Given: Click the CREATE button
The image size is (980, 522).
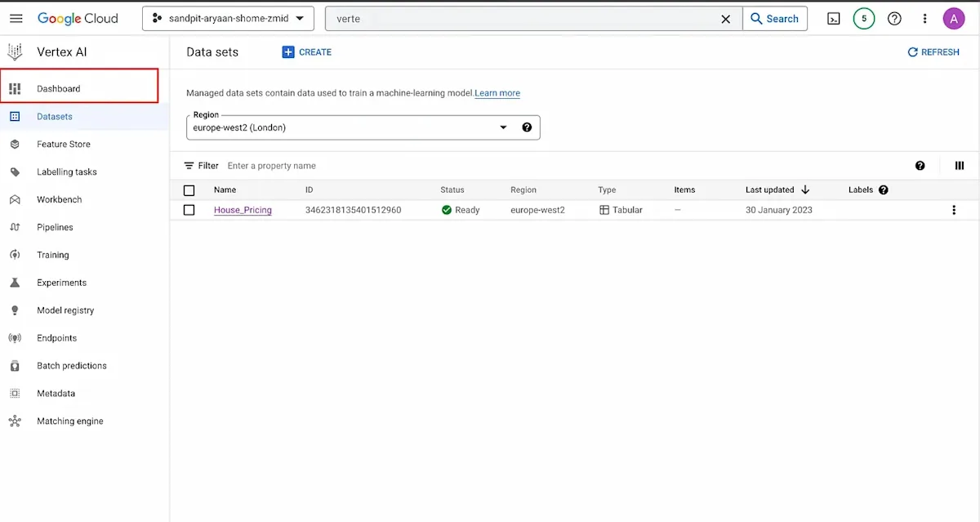Looking at the screenshot, I should click(x=307, y=52).
